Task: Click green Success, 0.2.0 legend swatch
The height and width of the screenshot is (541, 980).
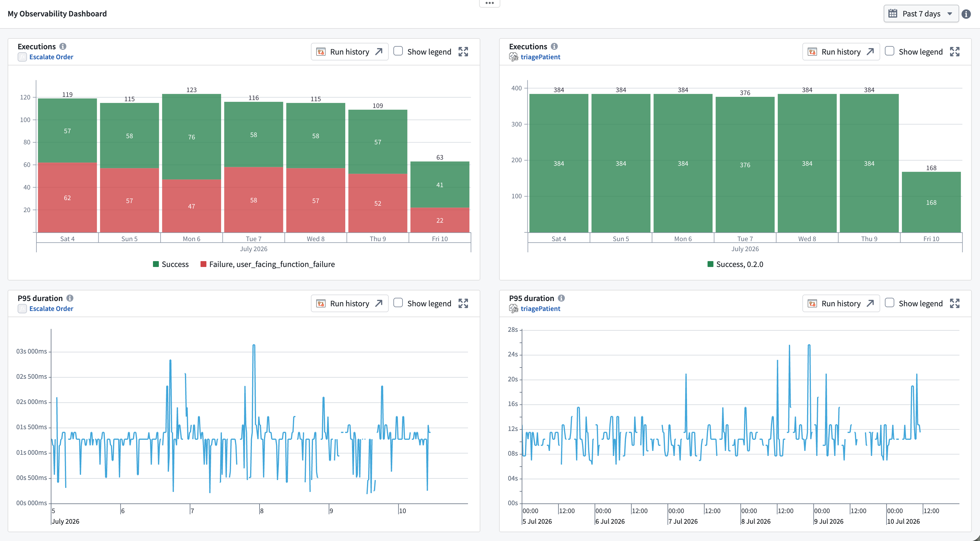Action: (x=710, y=264)
